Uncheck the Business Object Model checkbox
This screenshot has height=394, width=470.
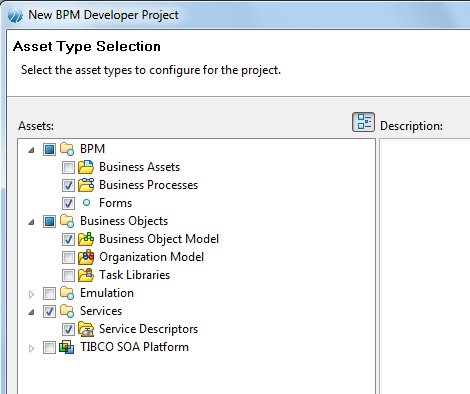(x=68, y=239)
